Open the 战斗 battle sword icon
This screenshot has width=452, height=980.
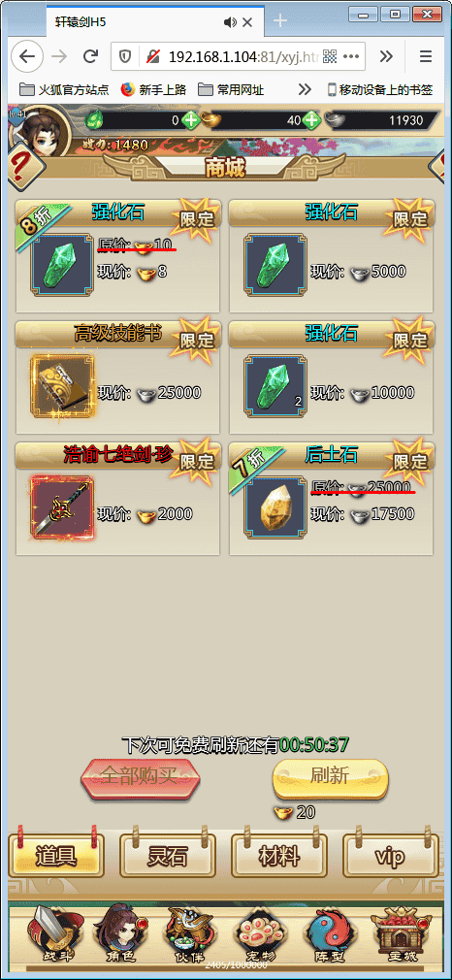(x=48, y=934)
